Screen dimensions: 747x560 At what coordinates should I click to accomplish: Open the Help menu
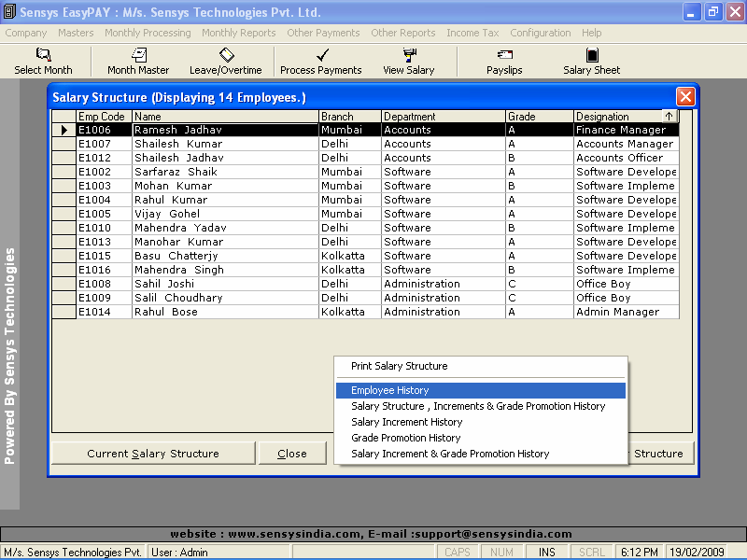click(591, 33)
